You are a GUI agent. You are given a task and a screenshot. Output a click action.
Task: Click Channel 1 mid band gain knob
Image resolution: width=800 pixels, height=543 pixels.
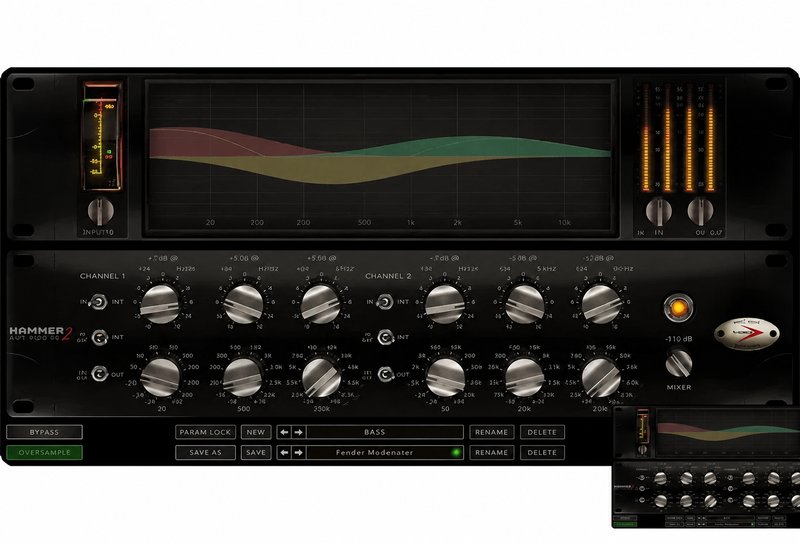click(x=243, y=304)
